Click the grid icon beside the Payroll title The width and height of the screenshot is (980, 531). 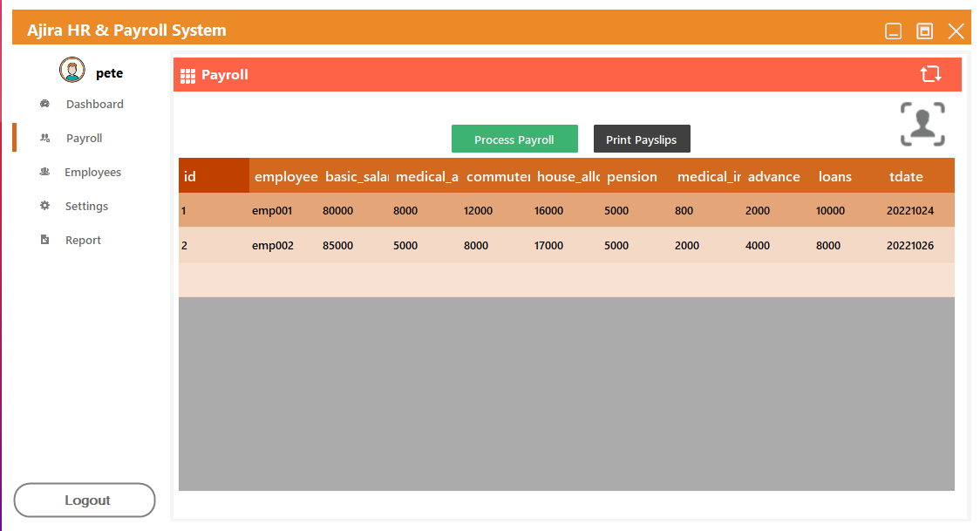coord(187,75)
